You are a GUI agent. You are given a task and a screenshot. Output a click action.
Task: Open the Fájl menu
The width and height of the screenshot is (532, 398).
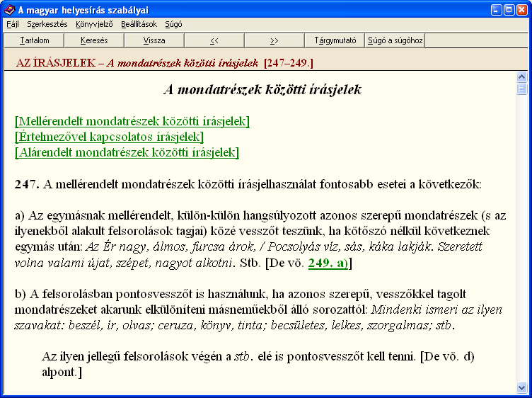click(13, 24)
